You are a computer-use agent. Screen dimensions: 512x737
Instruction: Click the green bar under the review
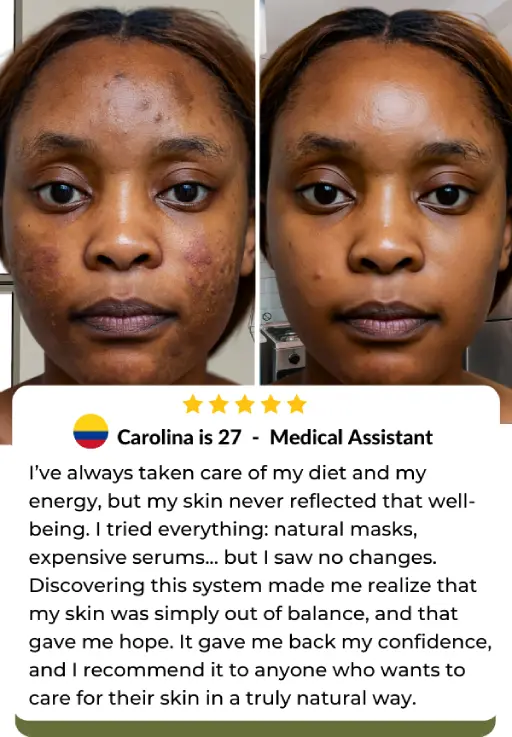[255, 726]
